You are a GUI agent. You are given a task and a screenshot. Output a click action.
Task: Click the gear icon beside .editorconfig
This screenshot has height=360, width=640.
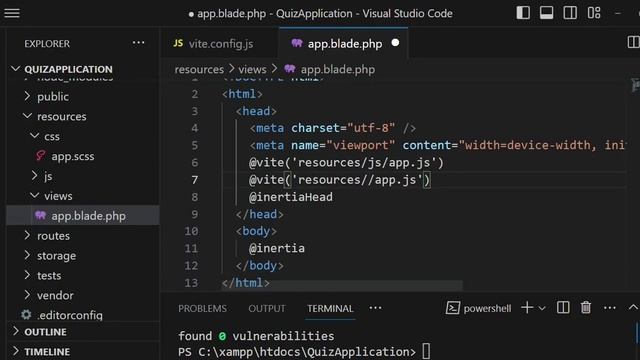[26, 315]
